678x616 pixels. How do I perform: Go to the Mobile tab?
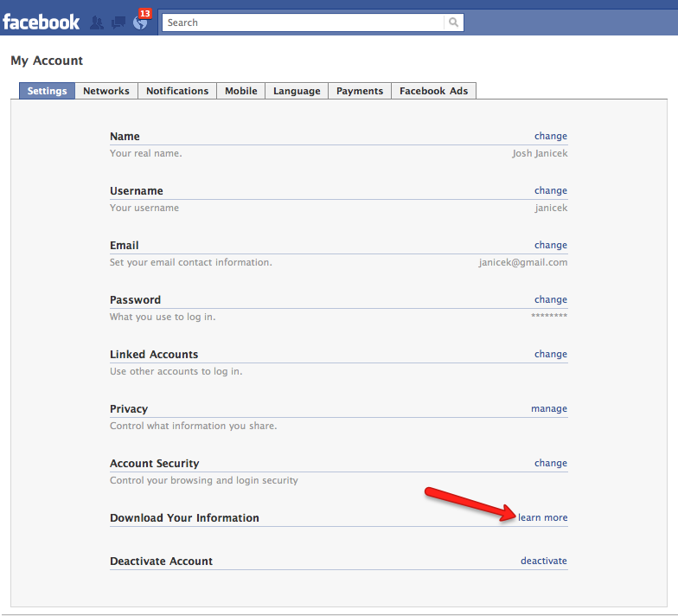[240, 91]
